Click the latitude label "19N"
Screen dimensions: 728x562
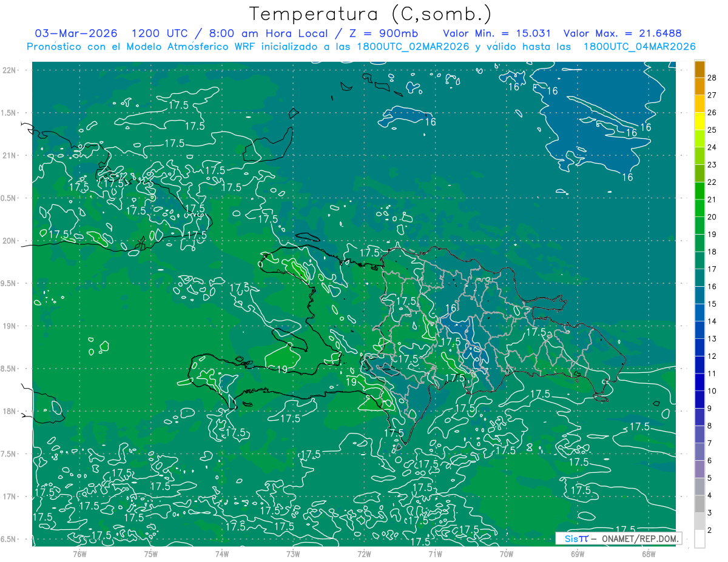pyautogui.click(x=8, y=326)
